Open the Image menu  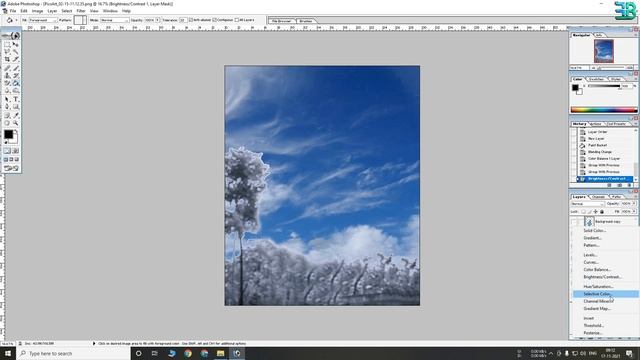pyautogui.click(x=37, y=11)
